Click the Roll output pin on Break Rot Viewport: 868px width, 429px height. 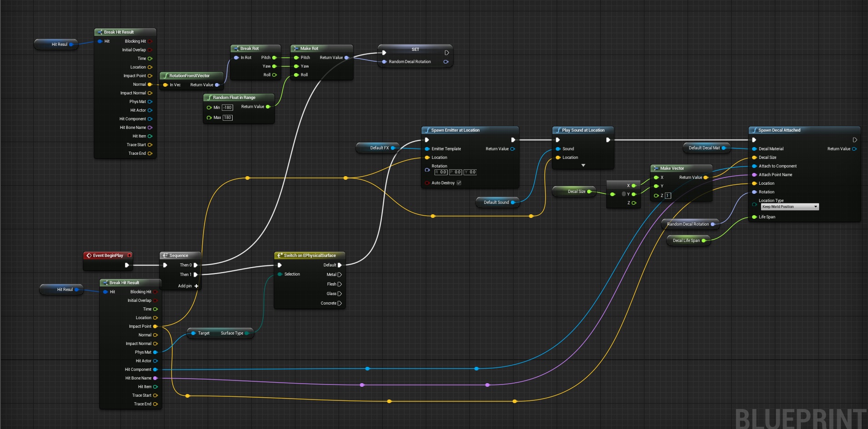click(274, 75)
